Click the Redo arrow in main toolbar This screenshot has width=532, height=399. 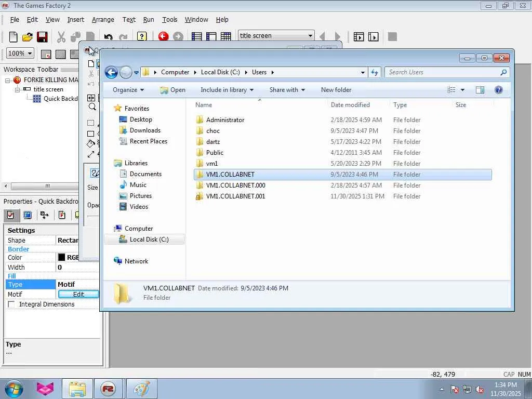point(123,37)
